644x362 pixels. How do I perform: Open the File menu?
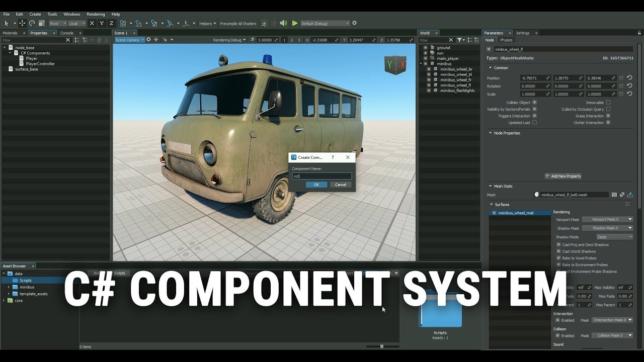6,14
